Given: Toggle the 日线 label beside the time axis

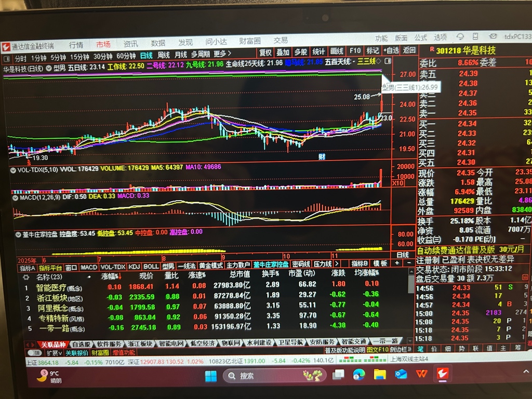Looking at the screenshot, I should (403, 255).
